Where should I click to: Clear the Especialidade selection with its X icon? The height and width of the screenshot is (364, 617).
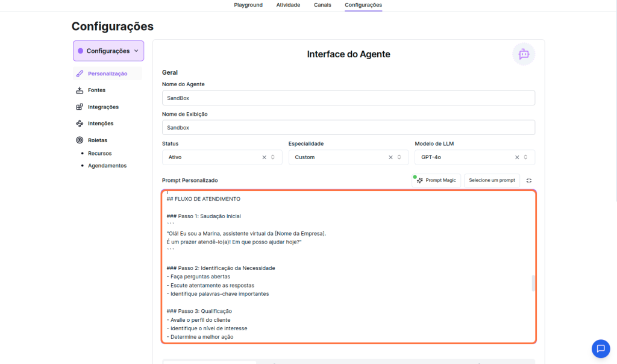tap(390, 157)
